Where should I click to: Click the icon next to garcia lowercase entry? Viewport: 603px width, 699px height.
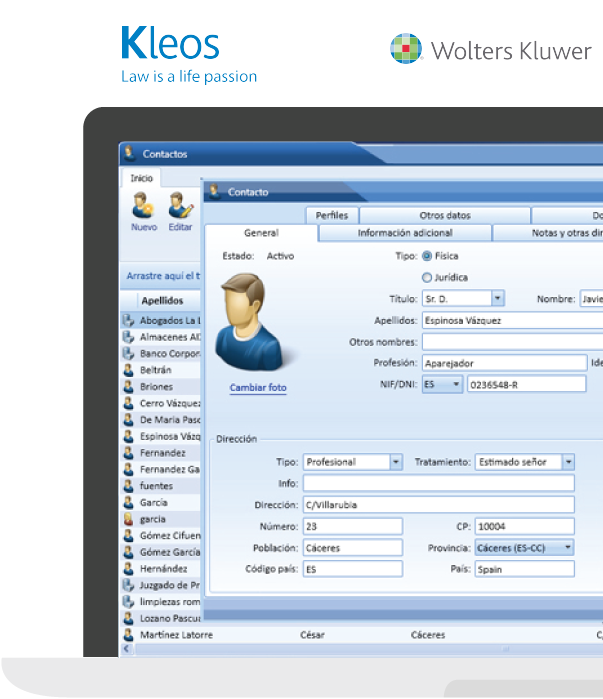[x=128, y=519]
